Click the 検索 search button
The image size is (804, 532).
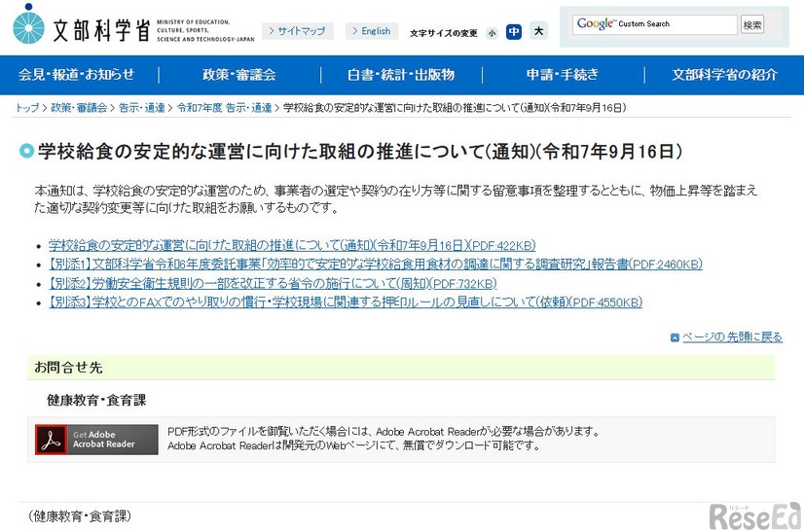[x=752, y=24]
